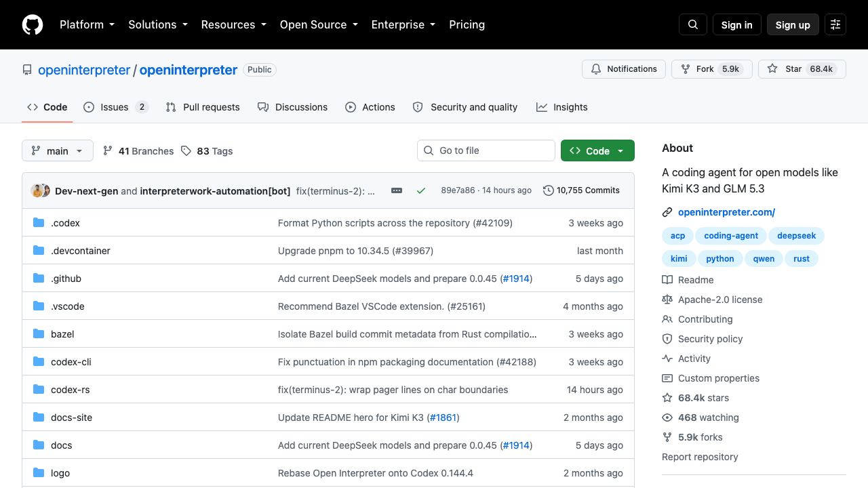Image resolution: width=868 pixels, height=488 pixels.
Task: Expand the Solutions menu
Action: [158, 24]
